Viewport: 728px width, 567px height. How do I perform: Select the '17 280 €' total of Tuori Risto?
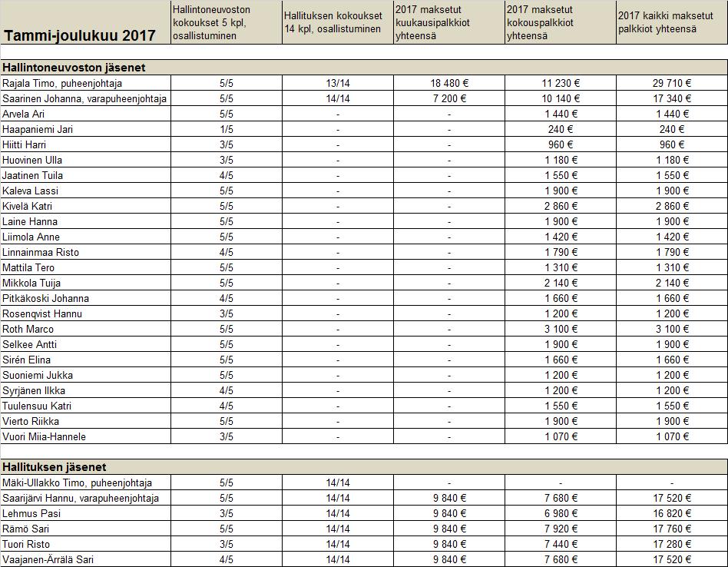pyautogui.click(x=672, y=544)
